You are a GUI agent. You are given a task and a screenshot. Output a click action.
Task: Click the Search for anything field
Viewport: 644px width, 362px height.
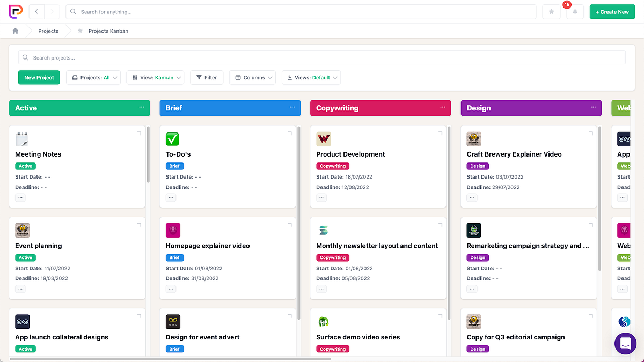[301, 12]
